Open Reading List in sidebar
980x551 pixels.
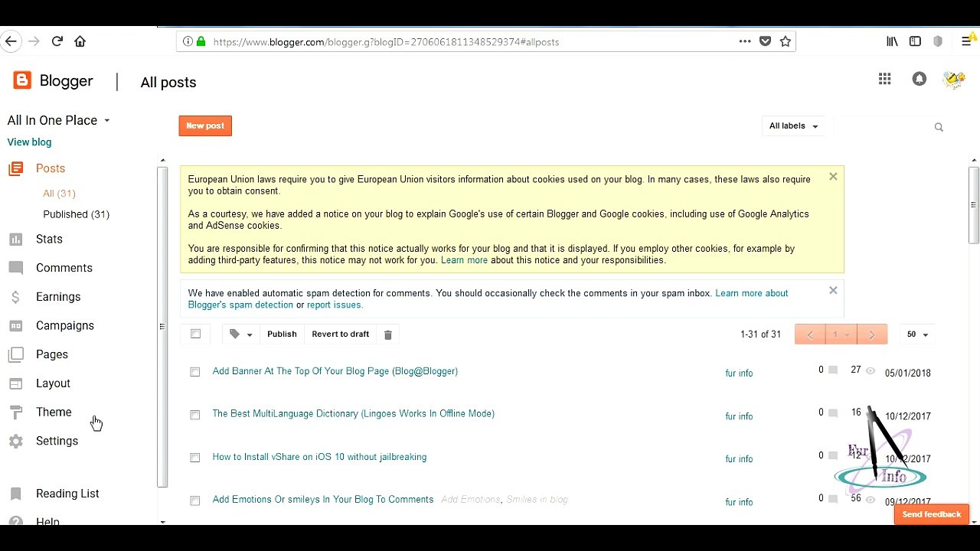pyautogui.click(x=67, y=494)
